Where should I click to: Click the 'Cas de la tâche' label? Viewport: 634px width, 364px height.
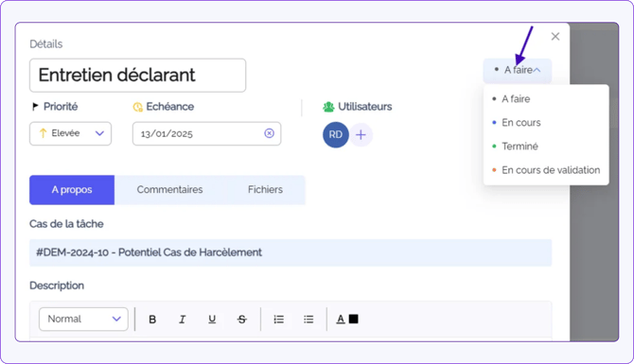click(66, 224)
